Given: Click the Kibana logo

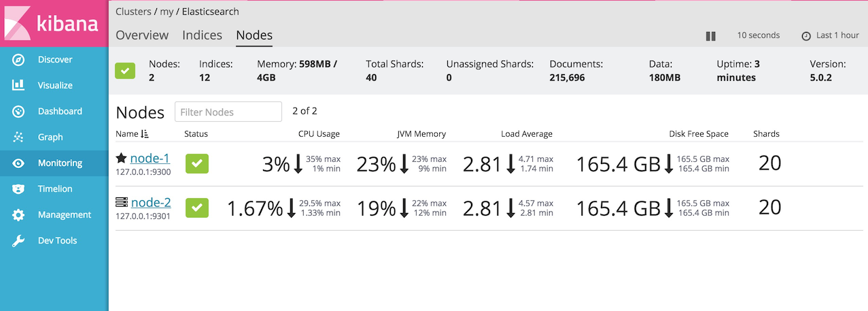Looking at the screenshot, I should click(53, 24).
